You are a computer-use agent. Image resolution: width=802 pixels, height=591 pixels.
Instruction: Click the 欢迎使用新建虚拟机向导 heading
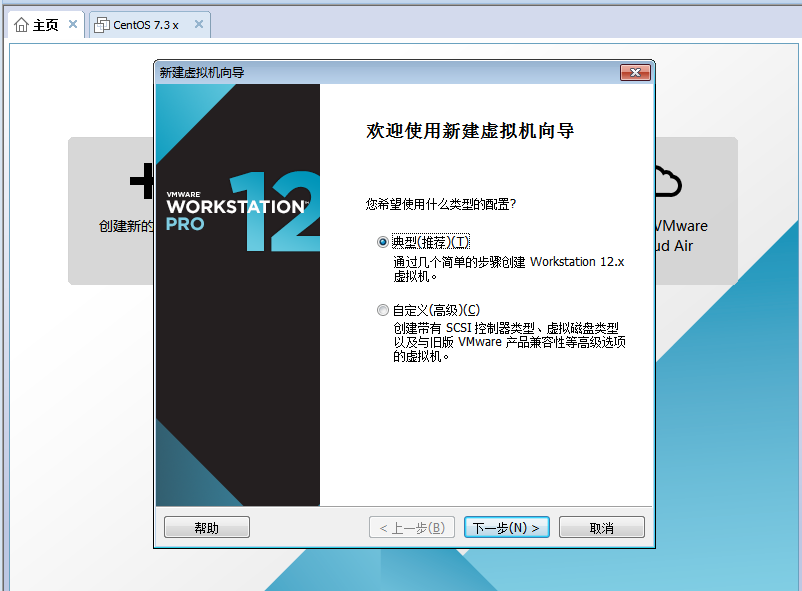tap(470, 131)
